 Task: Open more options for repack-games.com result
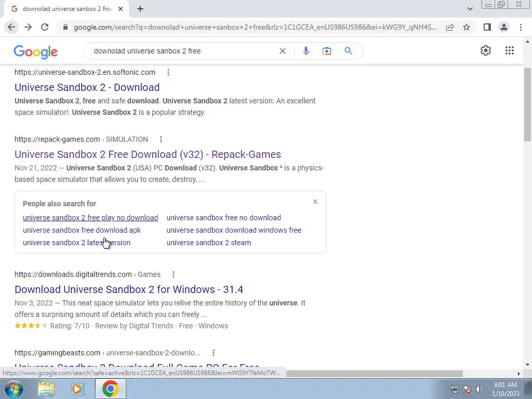point(161,139)
